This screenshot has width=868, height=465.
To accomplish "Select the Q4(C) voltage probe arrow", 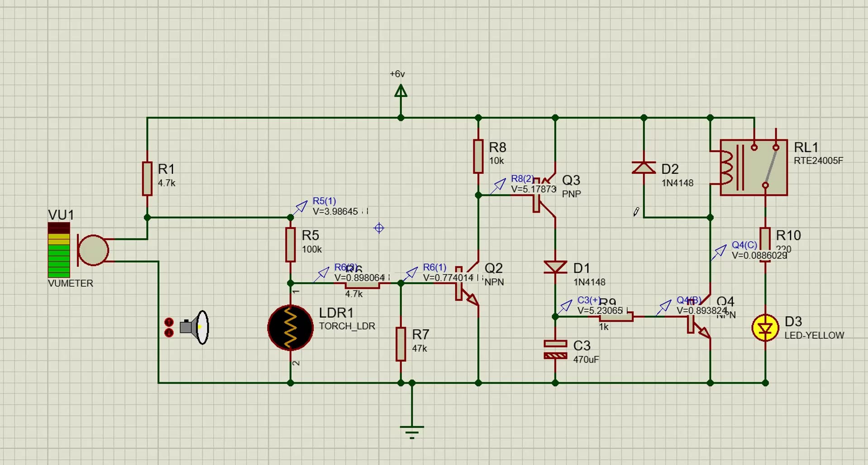I will point(719,252).
